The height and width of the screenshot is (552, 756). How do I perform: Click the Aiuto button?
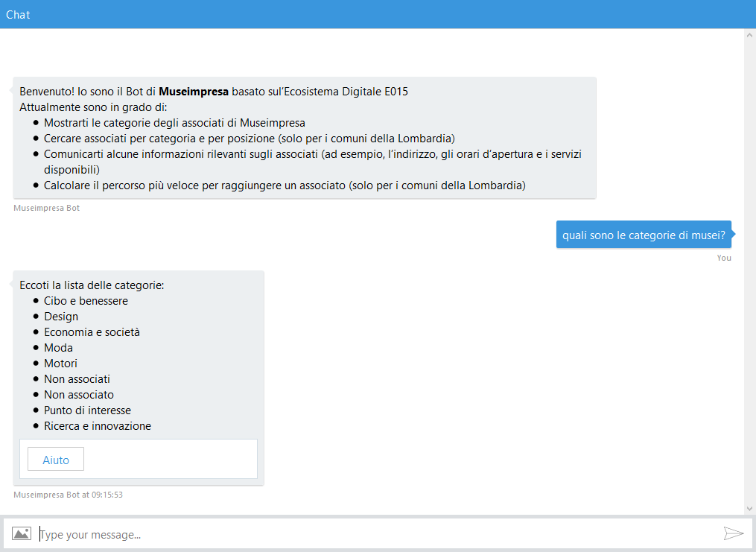click(x=56, y=460)
